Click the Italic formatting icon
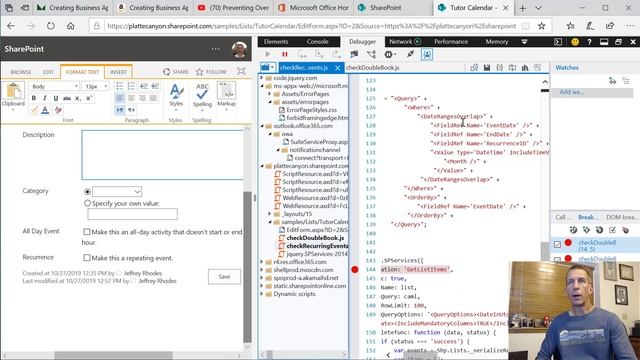The width and height of the screenshot is (640, 360). click(44, 98)
